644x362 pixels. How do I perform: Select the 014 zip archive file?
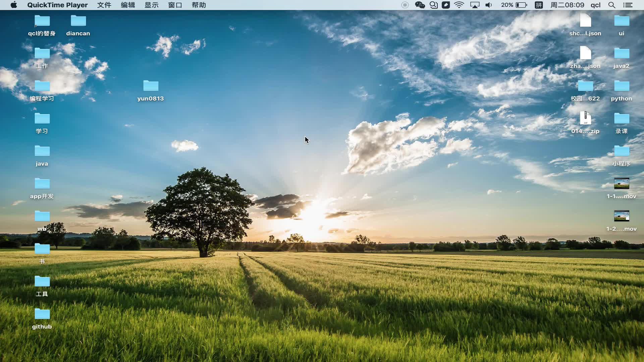tap(585, 118)
